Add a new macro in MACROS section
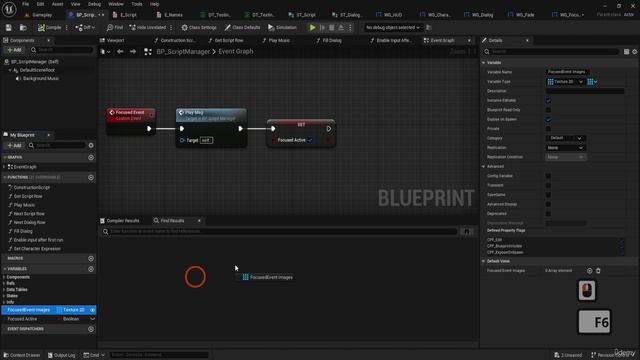Screen dimensions: 640x360 click(x=91, y=258)
